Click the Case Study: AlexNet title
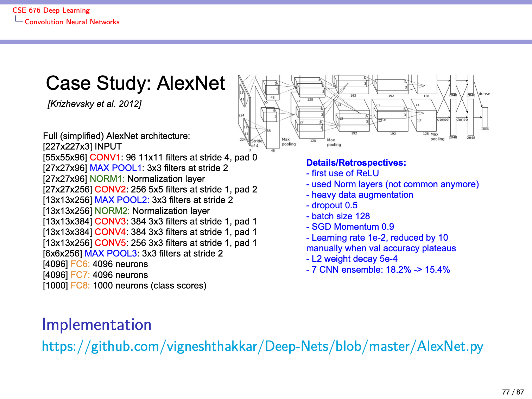This screenshot has height=399, width=532. point(135,83)
